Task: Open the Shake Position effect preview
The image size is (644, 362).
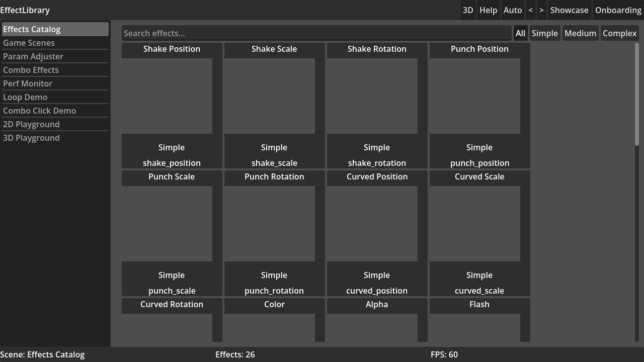Action: point(167,96)
